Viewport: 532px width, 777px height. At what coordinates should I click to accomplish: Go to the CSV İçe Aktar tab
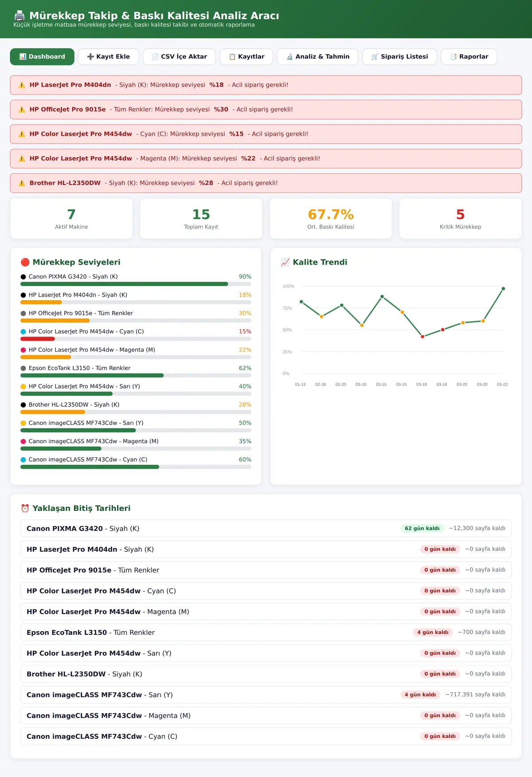pyautogui.click(x=179, y=57)
